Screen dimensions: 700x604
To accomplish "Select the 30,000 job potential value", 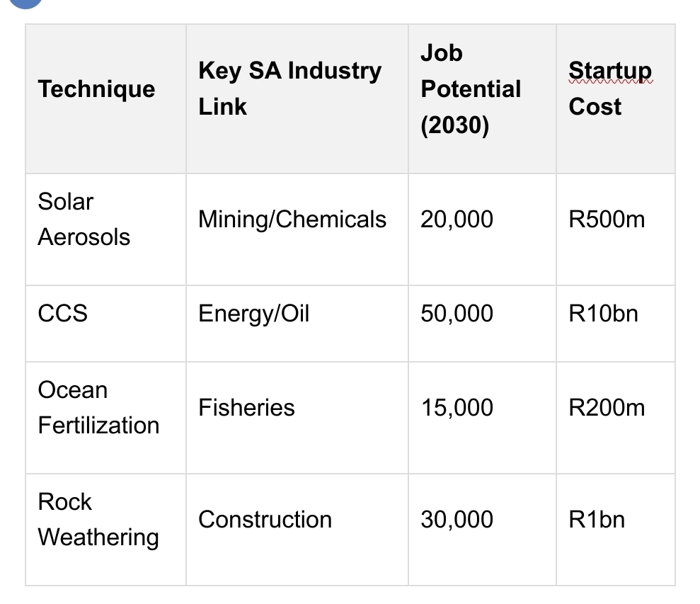I will 457,520.
